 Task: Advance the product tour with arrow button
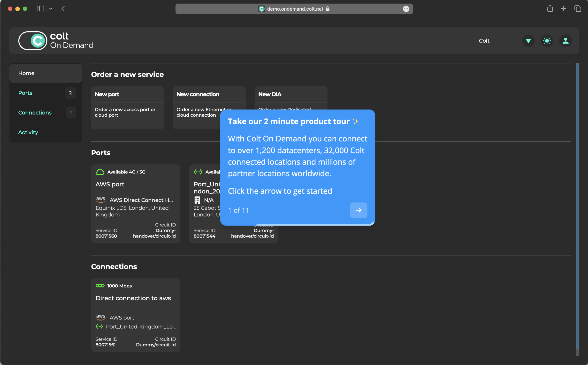point(358,210)
